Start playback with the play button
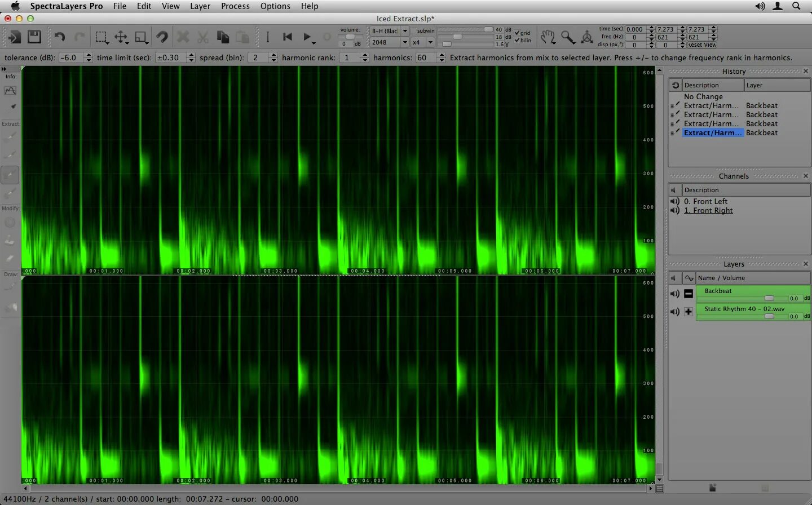 tap(307, 37)
